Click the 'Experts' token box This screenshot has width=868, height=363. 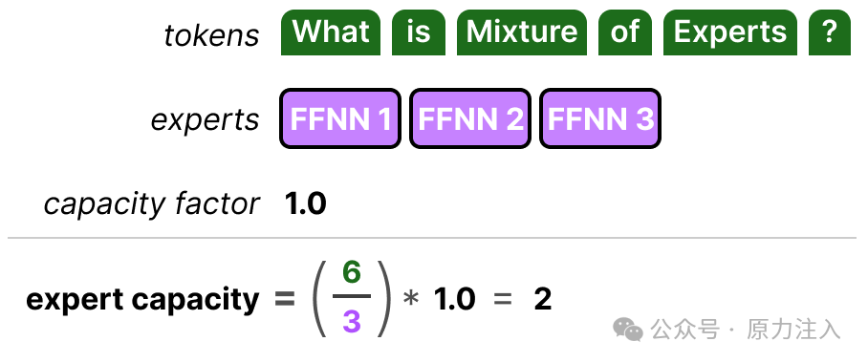(730, 32)
